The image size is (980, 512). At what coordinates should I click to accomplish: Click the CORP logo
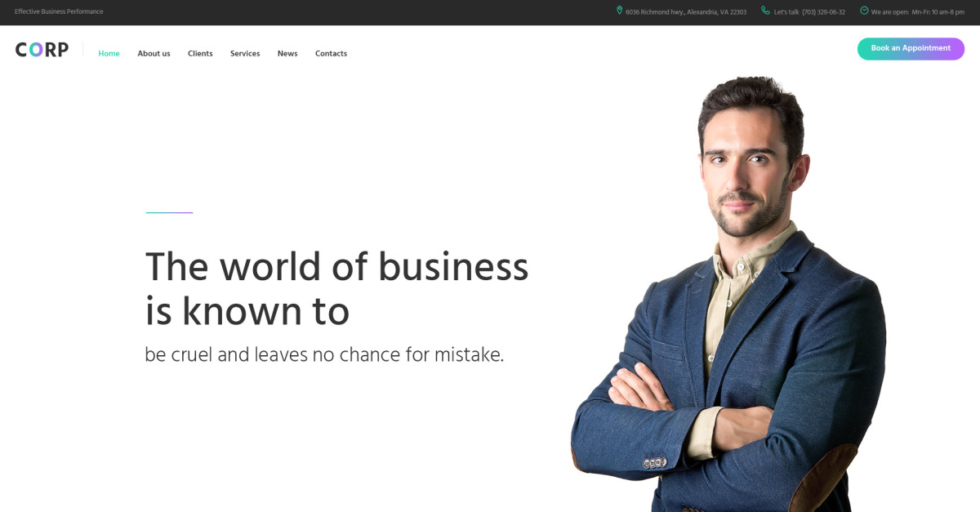pos(42,50)
